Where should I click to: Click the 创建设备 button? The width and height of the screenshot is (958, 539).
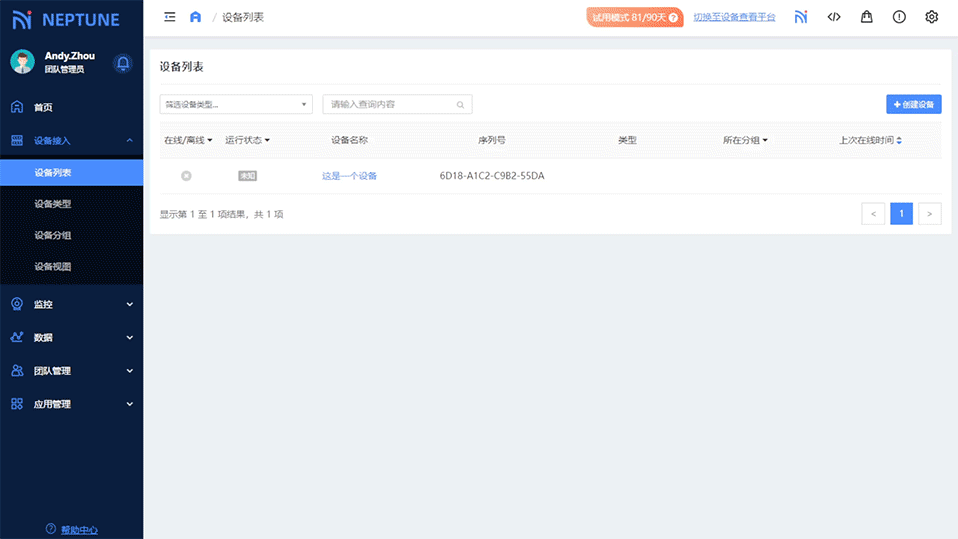[x=913, y=104]
